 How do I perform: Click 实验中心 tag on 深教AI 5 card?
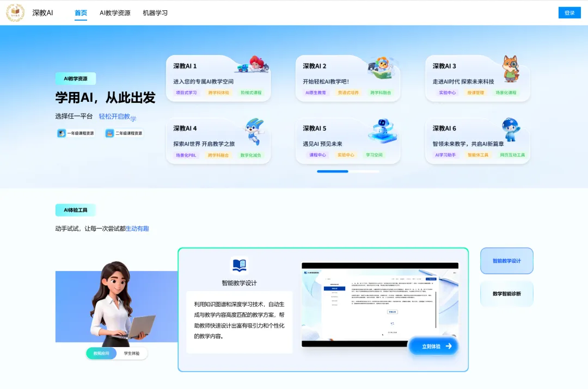[346, 155]
